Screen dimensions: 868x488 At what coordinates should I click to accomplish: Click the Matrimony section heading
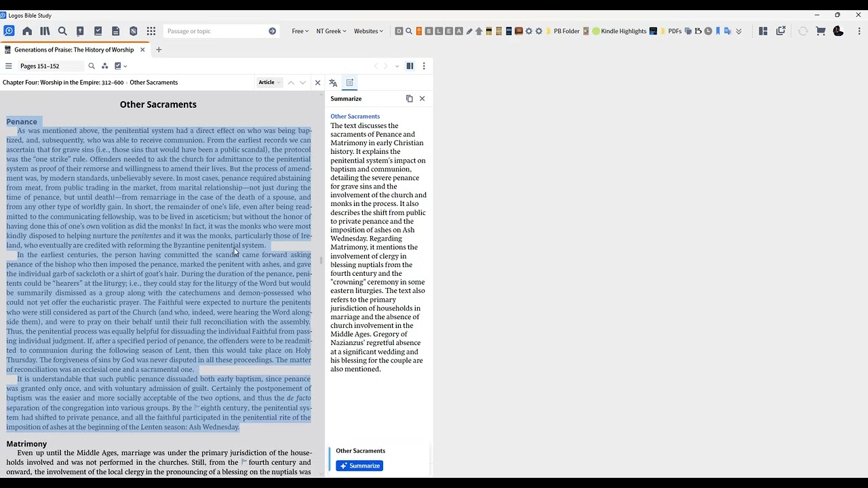tap(26, 443)
